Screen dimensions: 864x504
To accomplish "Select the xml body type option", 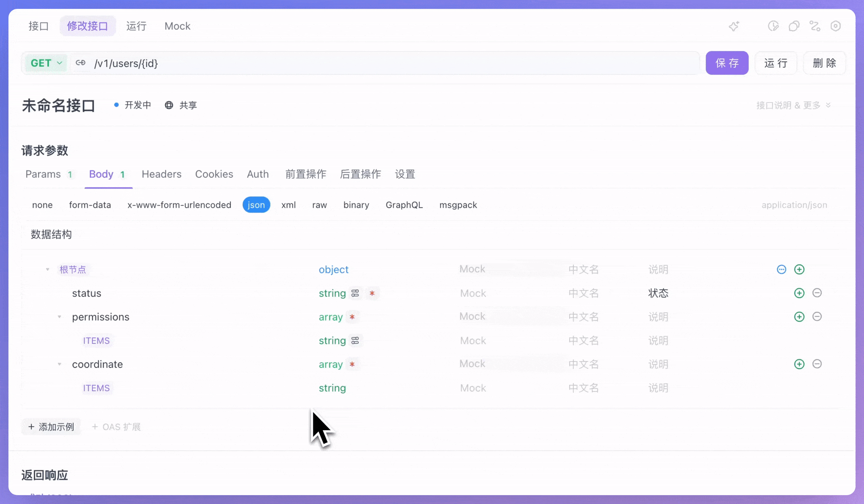I will pyautogui.click(x=289, y=205).
